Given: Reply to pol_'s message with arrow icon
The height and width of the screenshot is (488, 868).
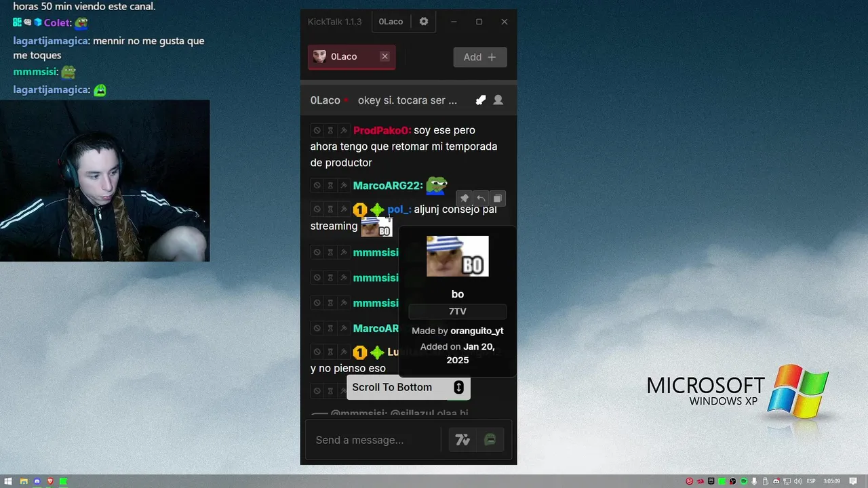Looking at the screenshot, I should tap(481, 199).
